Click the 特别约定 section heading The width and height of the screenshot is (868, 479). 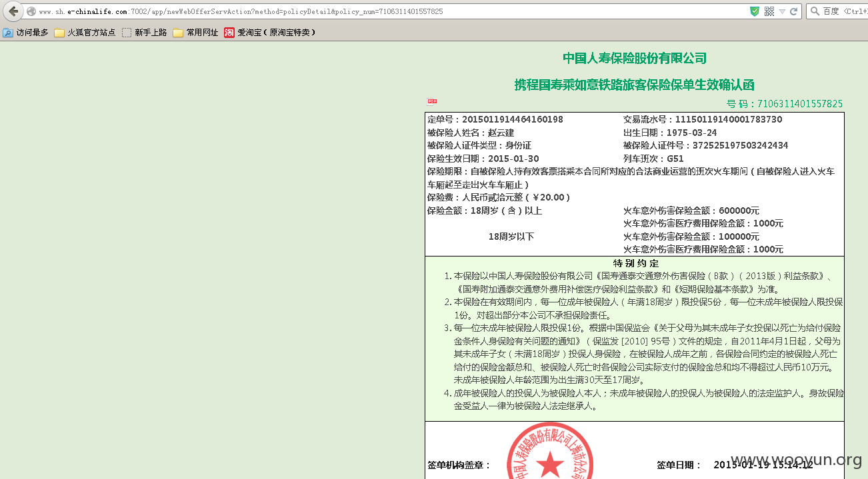click(635, 263)
